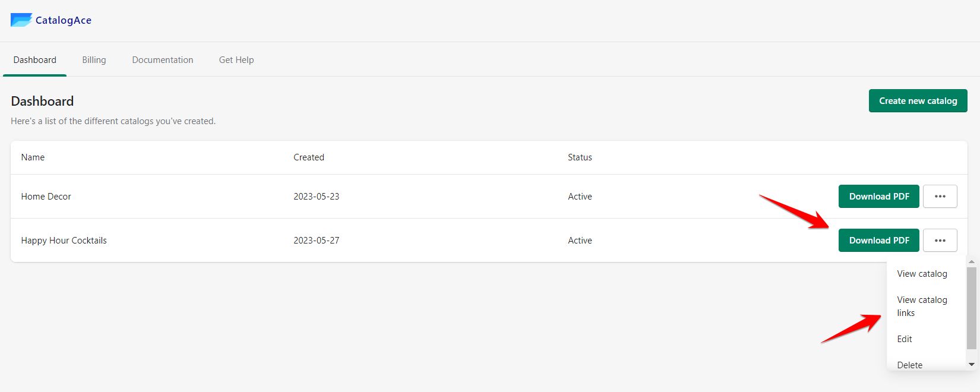Pick Edit from the dropdown menu
Screen dimensions: 980x392
click(905, 339)
